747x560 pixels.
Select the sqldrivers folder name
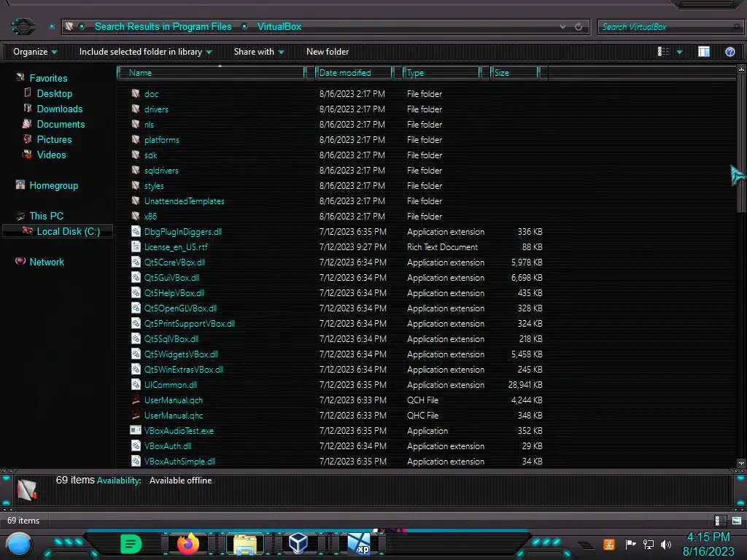tap(161, 171)
